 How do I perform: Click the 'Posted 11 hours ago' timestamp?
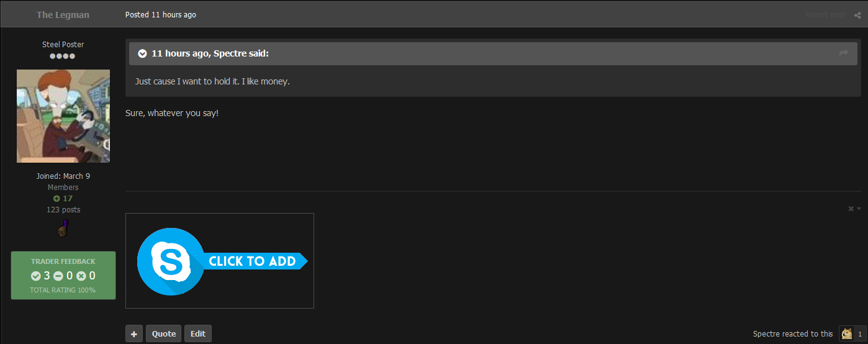pyautogui.click(x=161, y=15)
